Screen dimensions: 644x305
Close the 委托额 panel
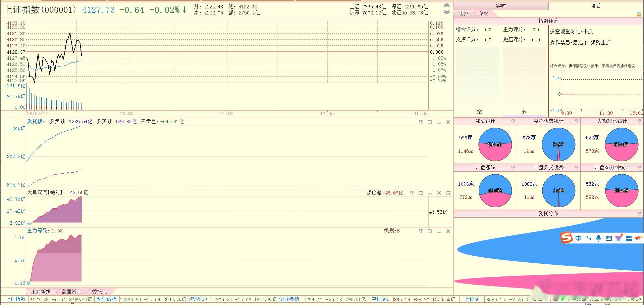click(x=448, y=122)
